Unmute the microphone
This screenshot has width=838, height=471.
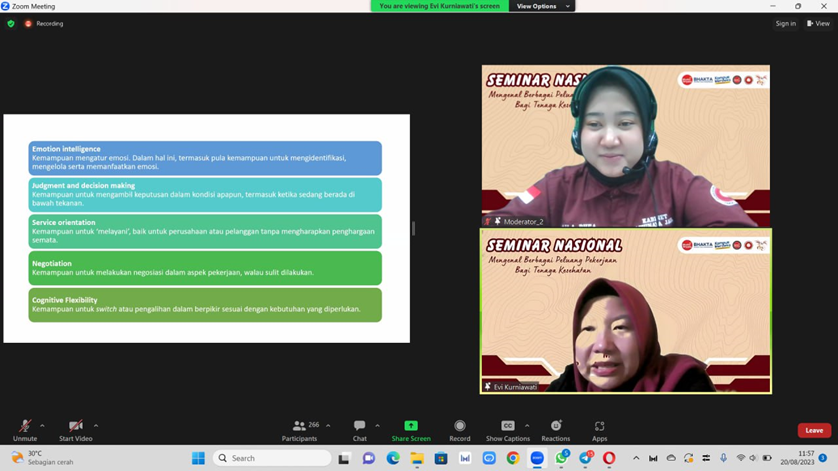pos(25,430)
